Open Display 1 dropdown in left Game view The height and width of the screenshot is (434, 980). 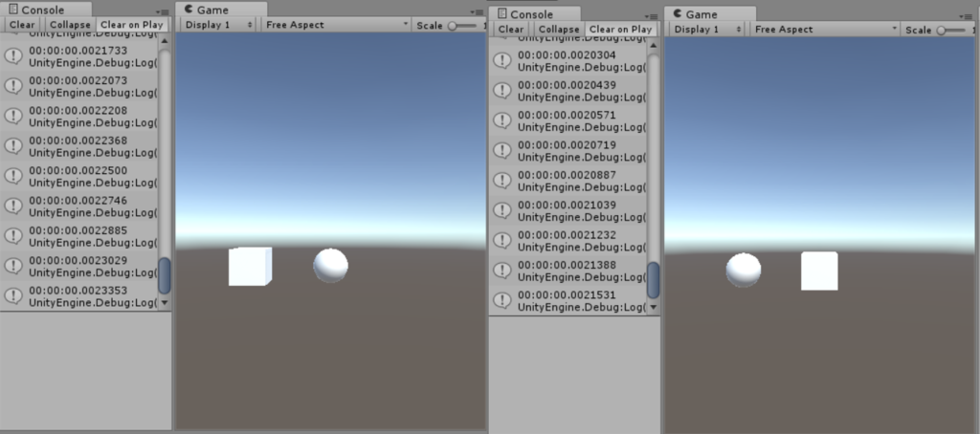(x=219, y=25)
